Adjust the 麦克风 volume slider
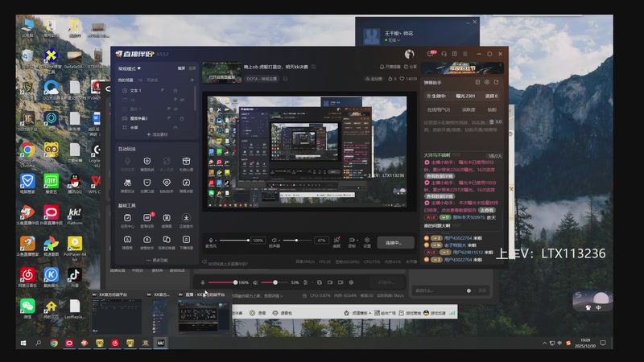 point(234,240)
